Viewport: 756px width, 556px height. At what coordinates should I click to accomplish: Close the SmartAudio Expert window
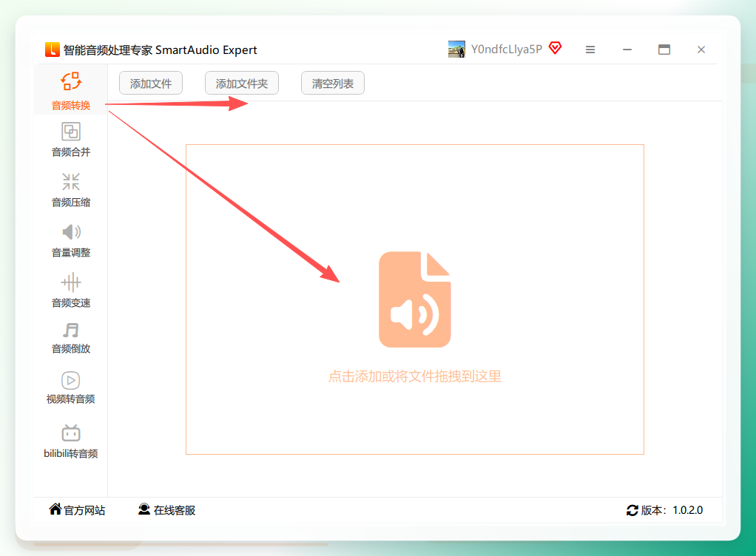click(x=701, y=50)
